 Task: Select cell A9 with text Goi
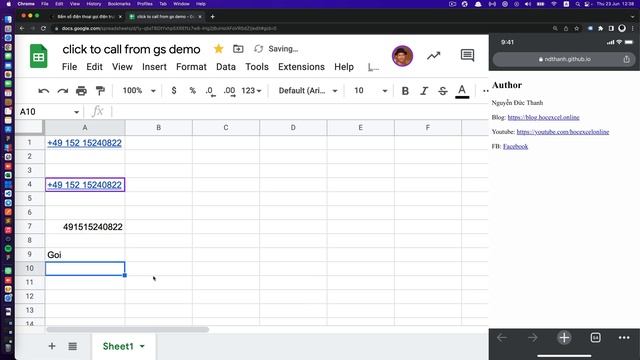coord(85,255)
